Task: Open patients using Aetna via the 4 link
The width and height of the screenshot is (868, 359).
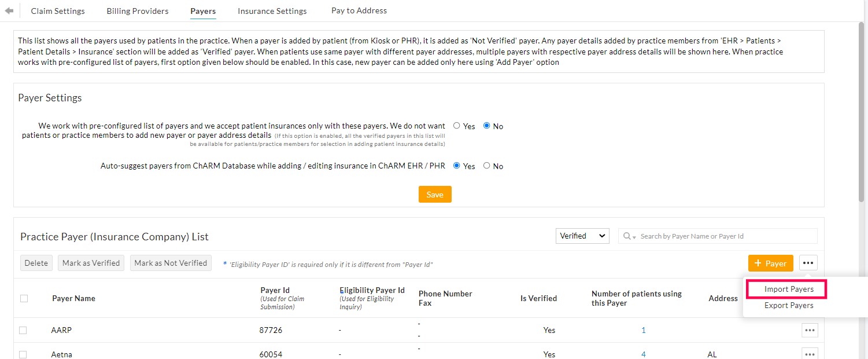Action: (643, 354)
